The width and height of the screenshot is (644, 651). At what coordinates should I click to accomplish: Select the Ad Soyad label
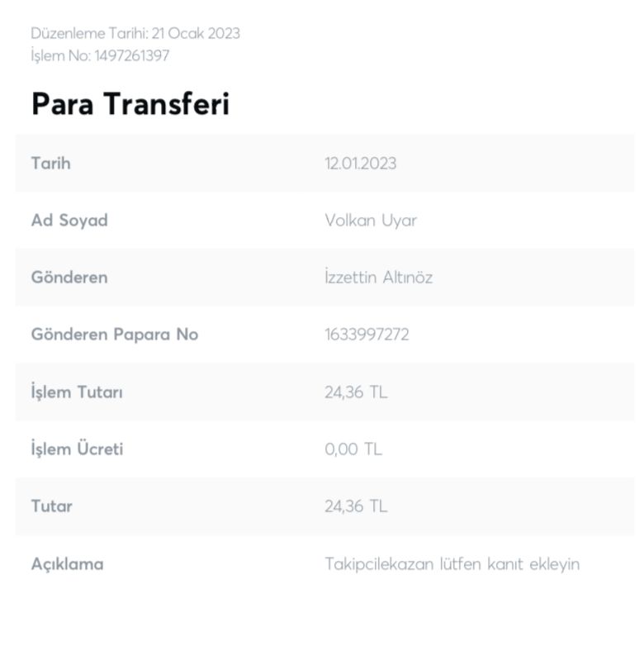pyautogui.click(x=69, y=221)
